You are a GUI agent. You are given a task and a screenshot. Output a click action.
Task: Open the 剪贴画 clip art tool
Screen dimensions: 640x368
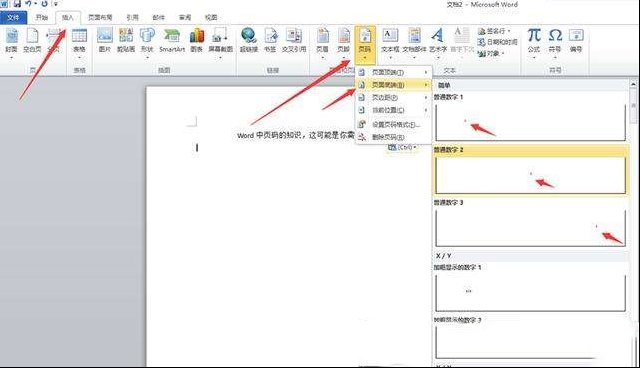click(126, 41)
